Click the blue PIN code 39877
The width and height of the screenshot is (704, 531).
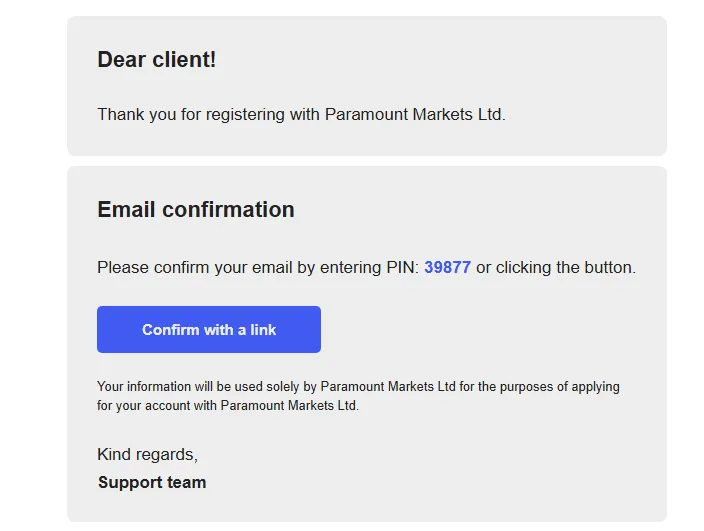coord(447,268)
